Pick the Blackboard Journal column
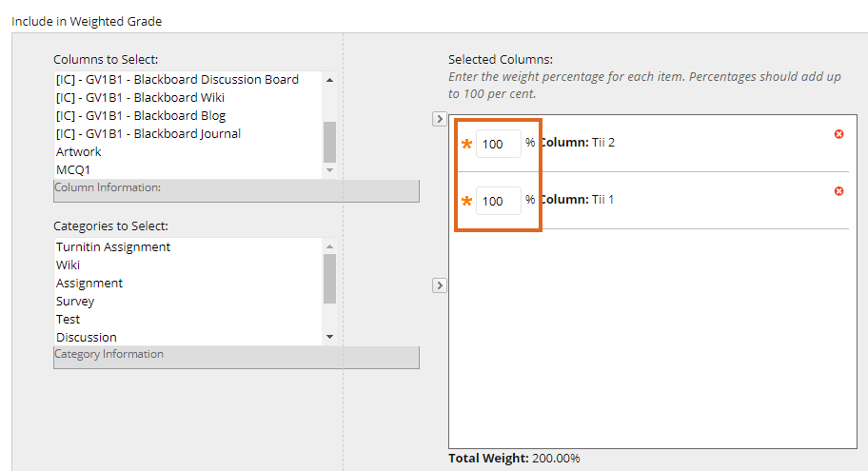This screenshot has height=471, width=868. pyautogui.click(x=148, y=134)
